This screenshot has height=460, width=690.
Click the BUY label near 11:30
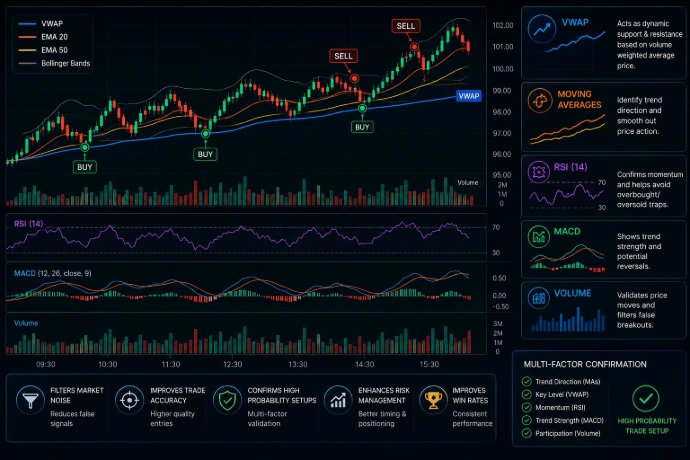coord(205,155)
